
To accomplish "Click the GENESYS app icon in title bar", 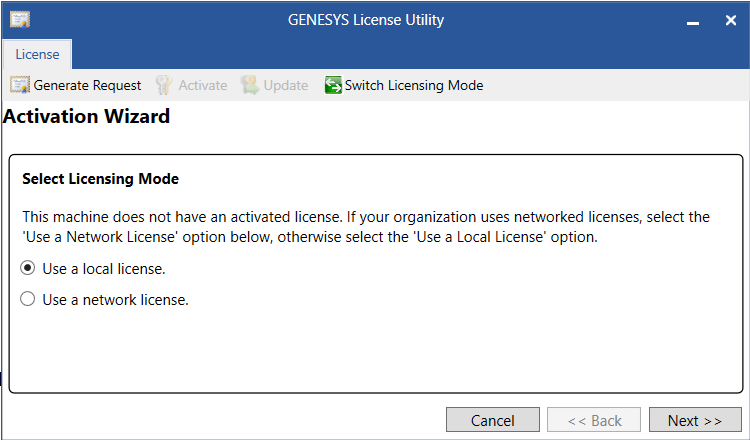I will click(x=20, y=20).
